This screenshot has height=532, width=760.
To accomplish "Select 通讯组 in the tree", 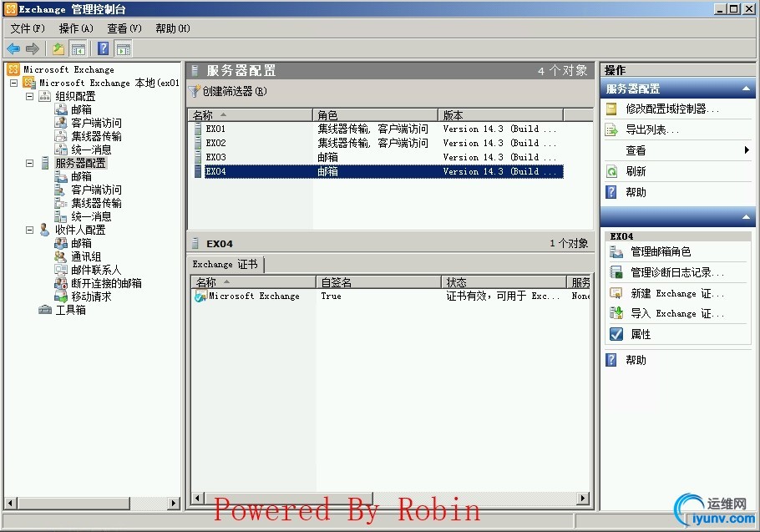I will pyautogui.click(x=86, y=256).
